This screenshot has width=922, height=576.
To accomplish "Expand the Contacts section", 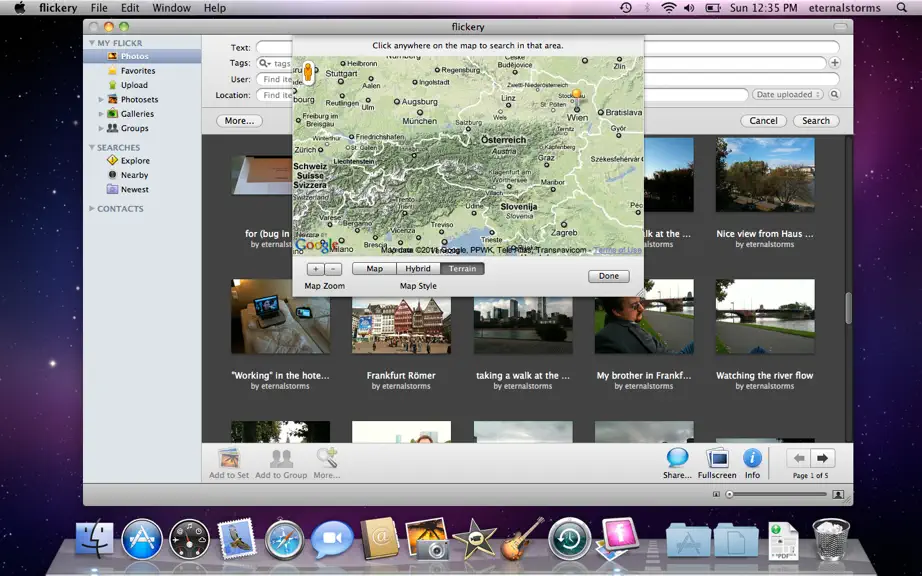I will click(x=92, y=208).
